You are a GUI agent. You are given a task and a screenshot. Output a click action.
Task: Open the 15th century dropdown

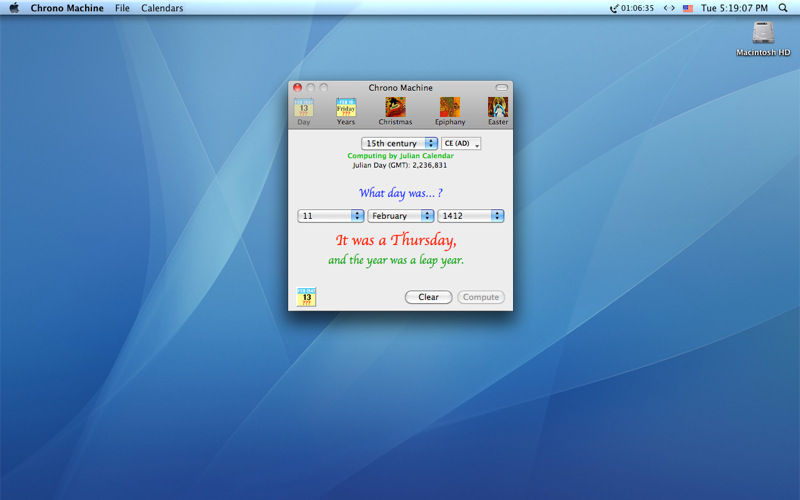[399, 143]
